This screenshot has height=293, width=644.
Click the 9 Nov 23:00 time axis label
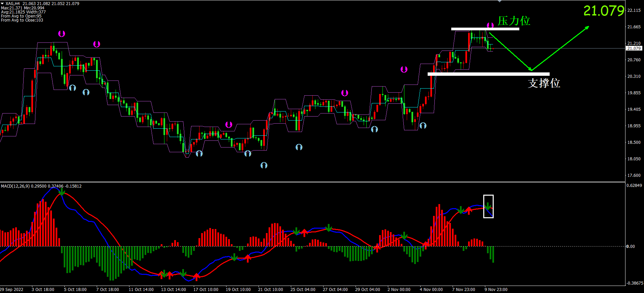tap(496, 290)
